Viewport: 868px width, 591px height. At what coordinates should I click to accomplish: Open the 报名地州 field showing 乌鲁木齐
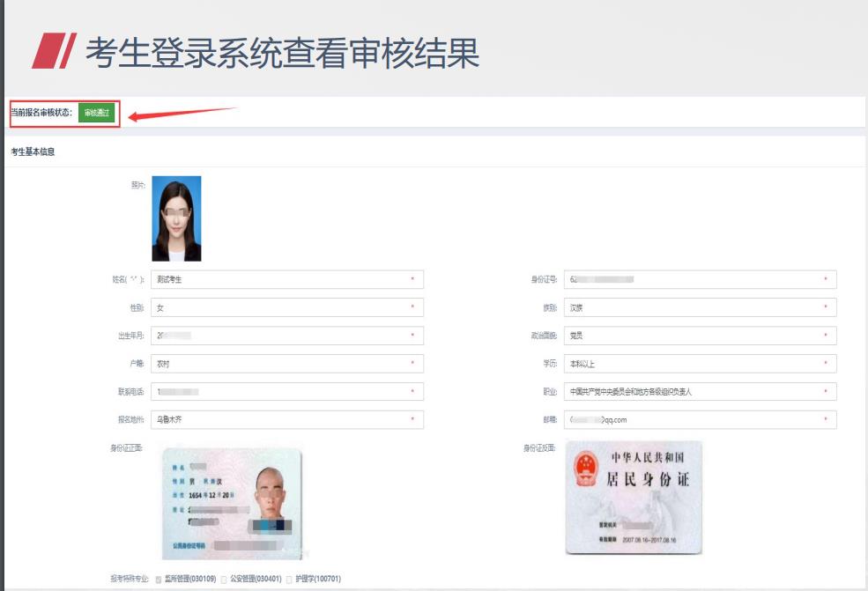click(286, 420)
